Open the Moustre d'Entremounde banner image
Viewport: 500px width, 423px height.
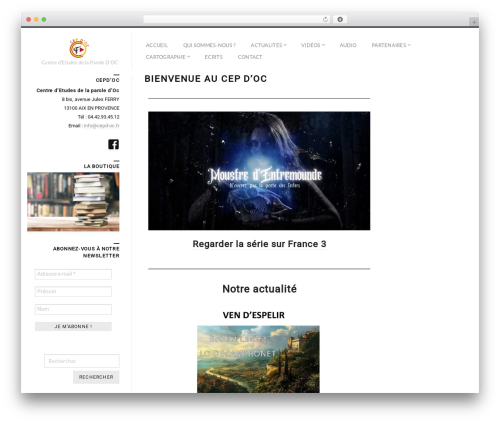[259, 171]
